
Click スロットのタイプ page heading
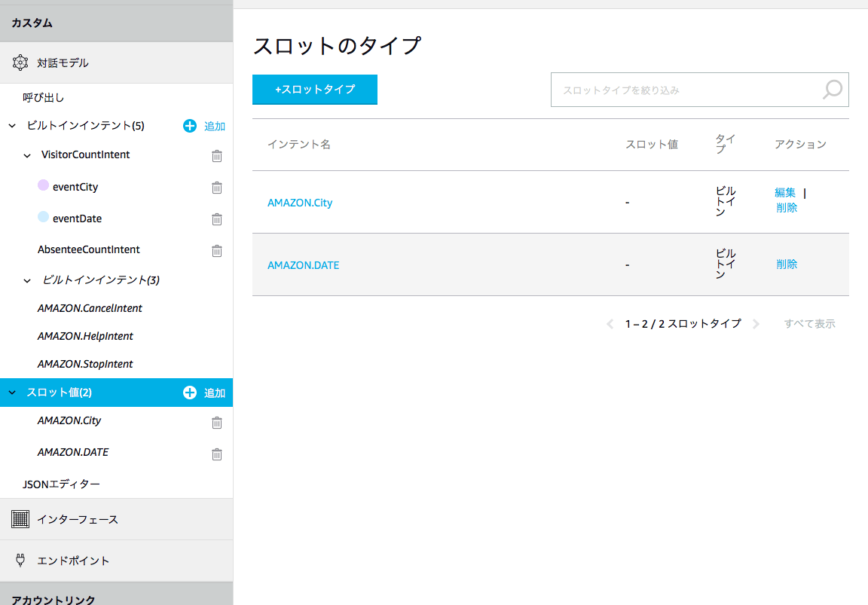coord(337,45)
